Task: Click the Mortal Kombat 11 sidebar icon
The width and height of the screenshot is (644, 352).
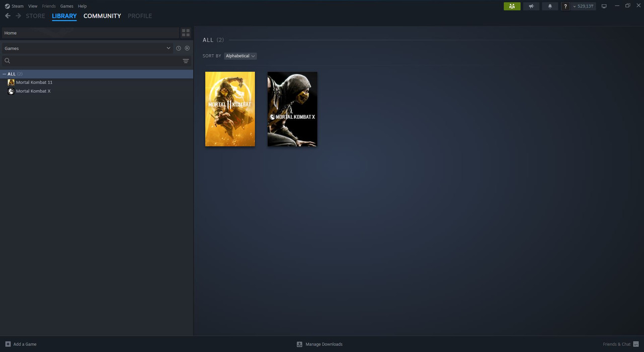Action: click(x=11, y=82)
